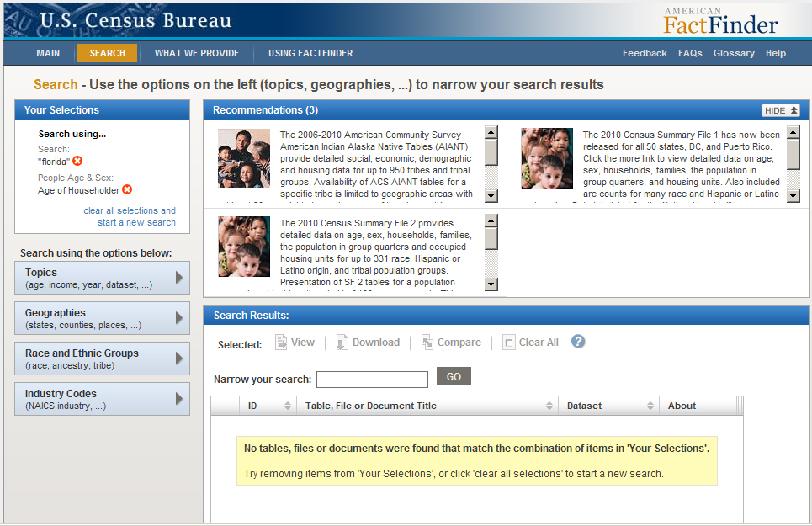Screen dimensions: 812x526
Task: Select the SEARCH tab
Action: pyautogui.click(x=107, y=53)
